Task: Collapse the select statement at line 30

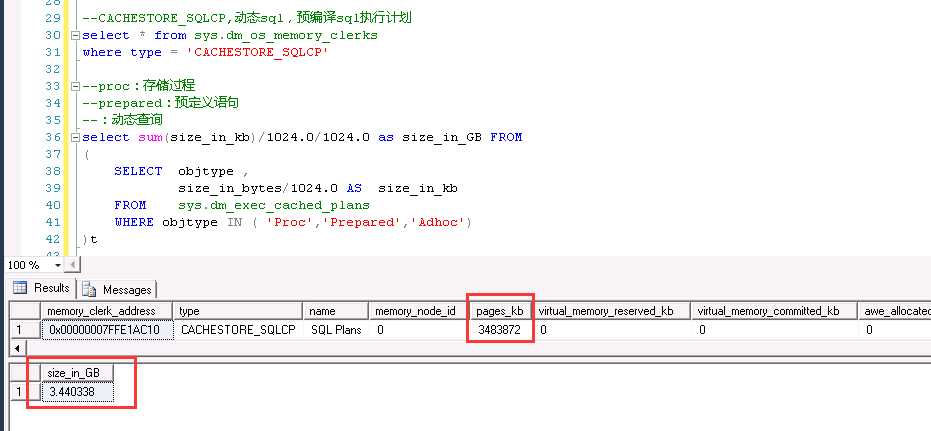Action: pos(75,36)
